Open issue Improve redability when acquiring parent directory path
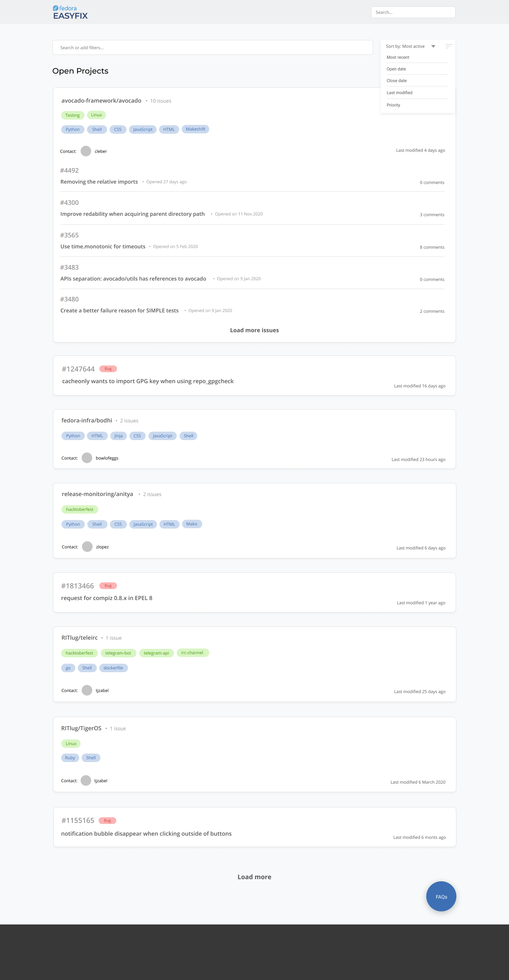Screen dimensions: 509x980 (x=132, y=214)
